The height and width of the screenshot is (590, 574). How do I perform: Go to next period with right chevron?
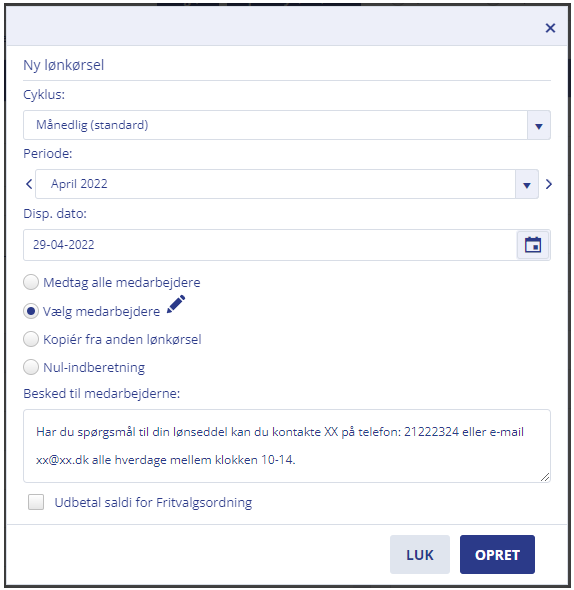(549, 184)
